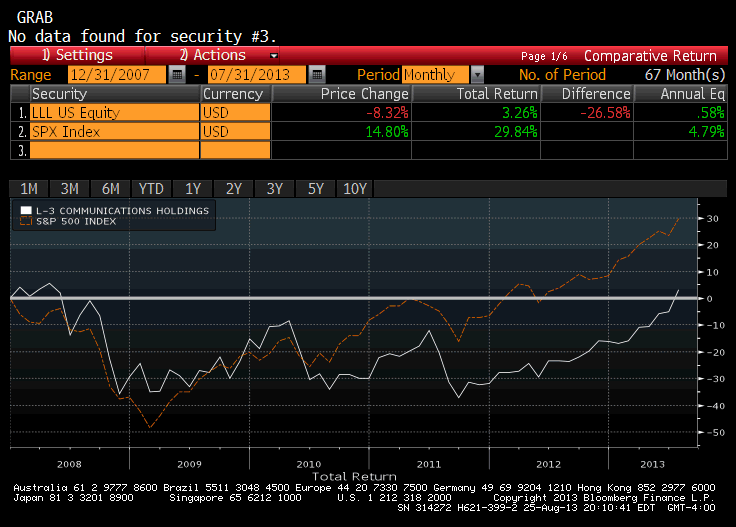The height and width of the screenshot is (527, 736).
Task: Open calendar picker for end date
Action: [x=317, y=75]
